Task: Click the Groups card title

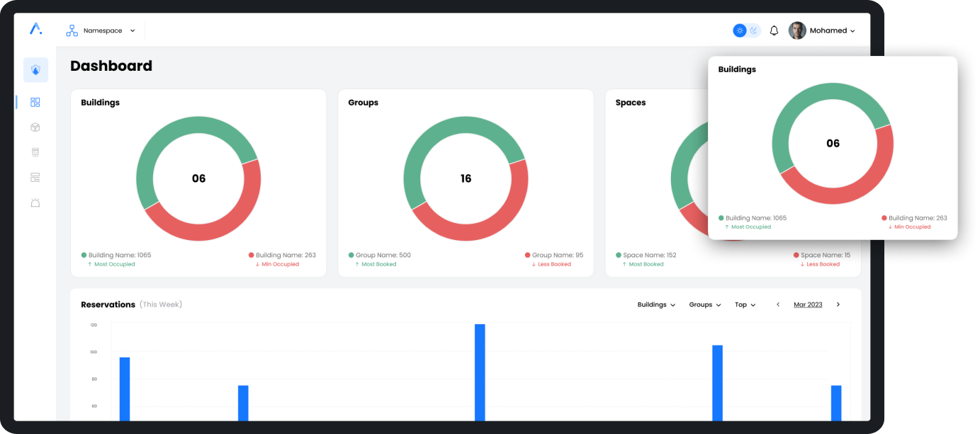Action: [363, 103]
